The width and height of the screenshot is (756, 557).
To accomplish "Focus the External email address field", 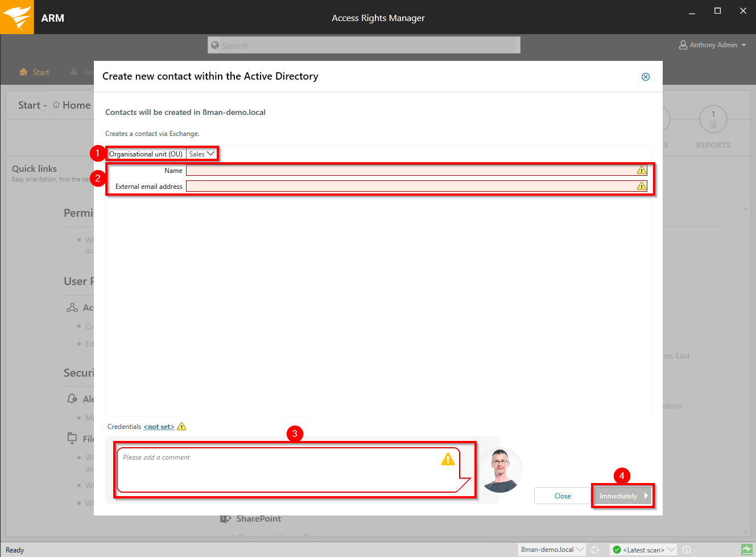I will [x=410, y=186].
